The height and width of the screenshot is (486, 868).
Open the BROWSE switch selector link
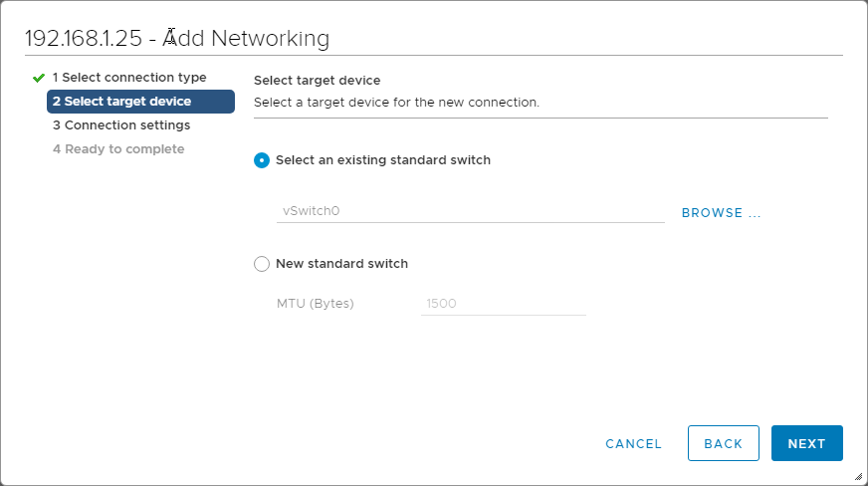pyautogui.click(x=721, y=213)
